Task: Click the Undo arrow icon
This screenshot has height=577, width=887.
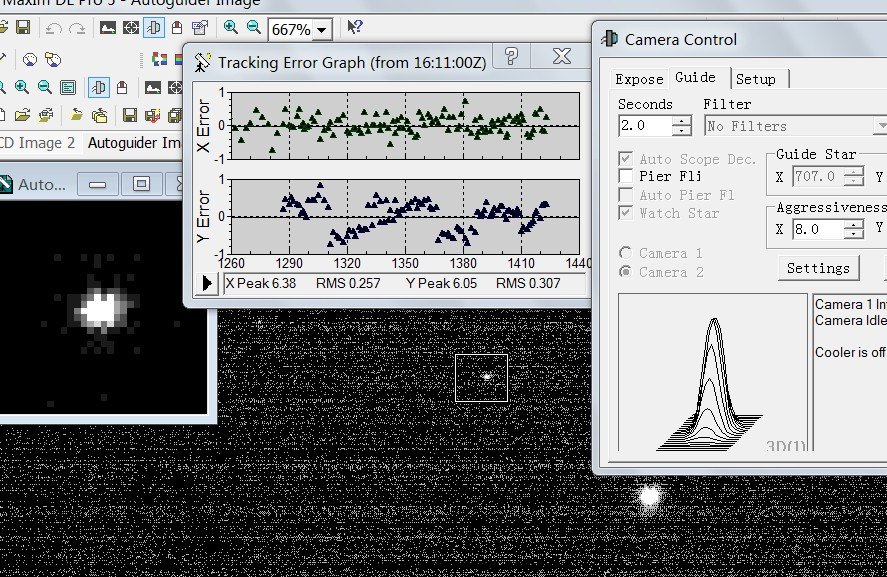Action: pyautogui.click(x=53, y=28)
